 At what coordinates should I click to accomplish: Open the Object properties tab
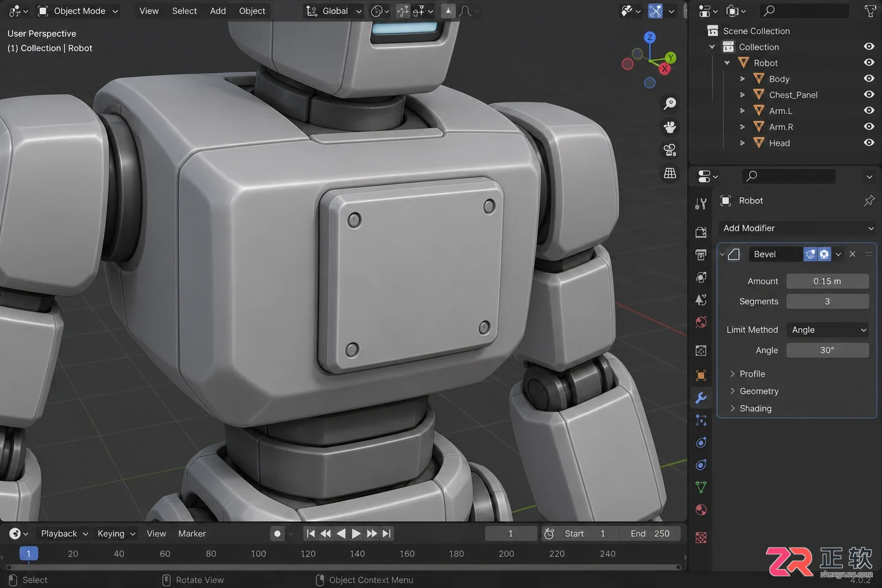(x=701, y=375)
